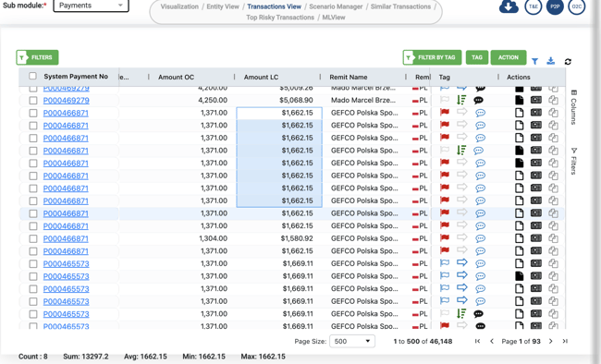Screen dimensions: 601x364
Task: Click the copy icon in the 4,250.00 row
Action: point(553,100)
